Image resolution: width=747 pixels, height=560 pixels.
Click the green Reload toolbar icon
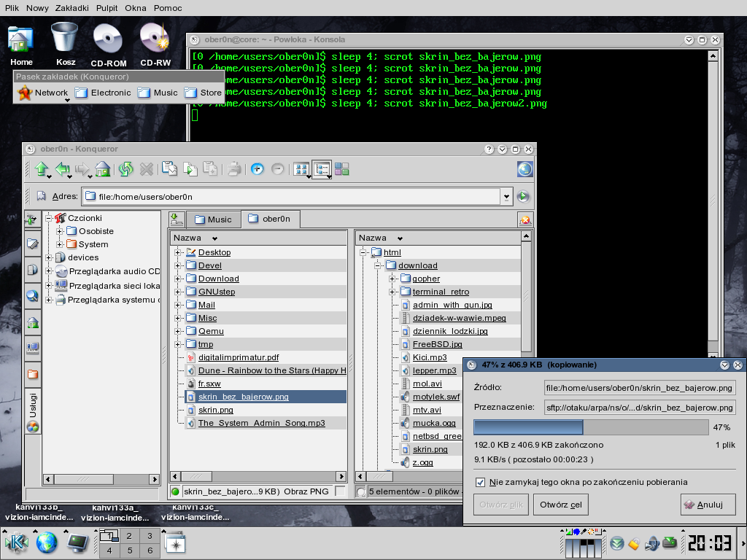point(125,169)
